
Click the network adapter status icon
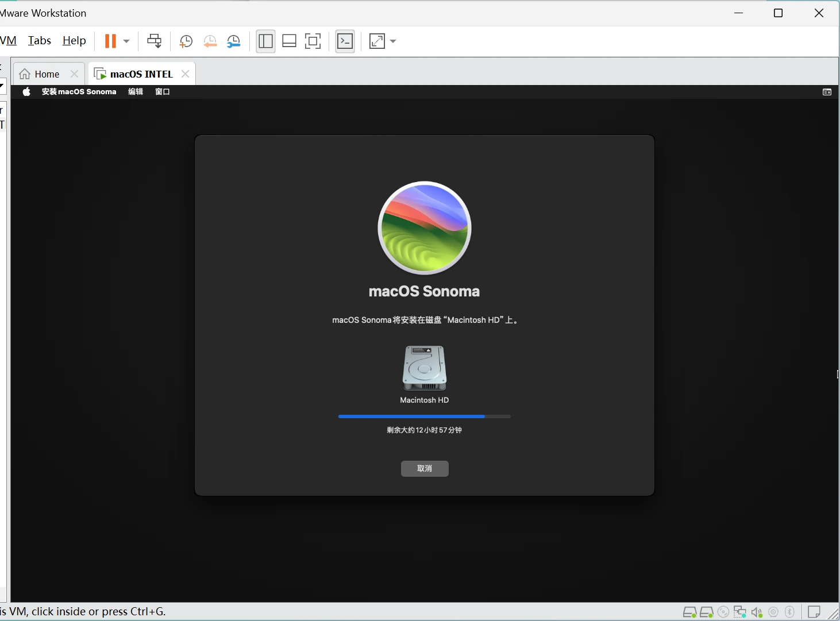740,612
